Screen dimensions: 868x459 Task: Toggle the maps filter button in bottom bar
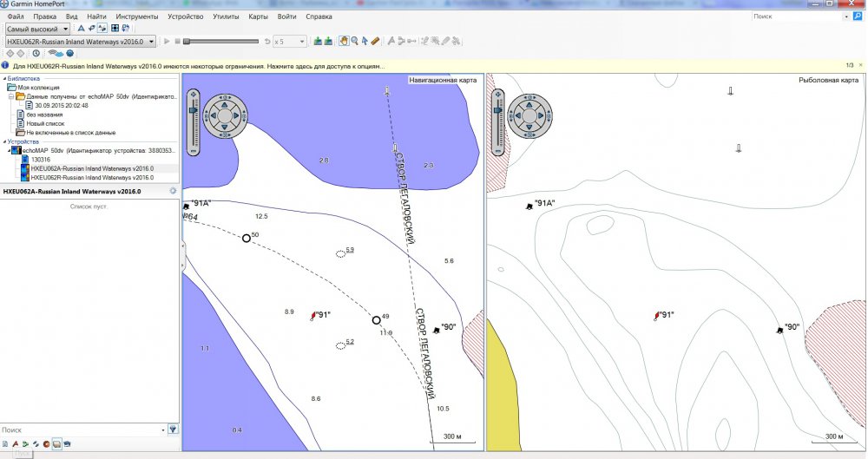[x=56, y=444]
